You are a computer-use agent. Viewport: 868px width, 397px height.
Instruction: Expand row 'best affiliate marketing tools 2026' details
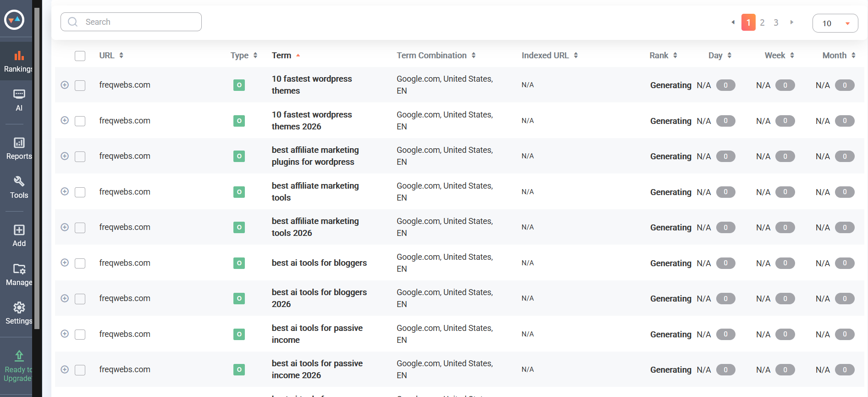[65, 227]
